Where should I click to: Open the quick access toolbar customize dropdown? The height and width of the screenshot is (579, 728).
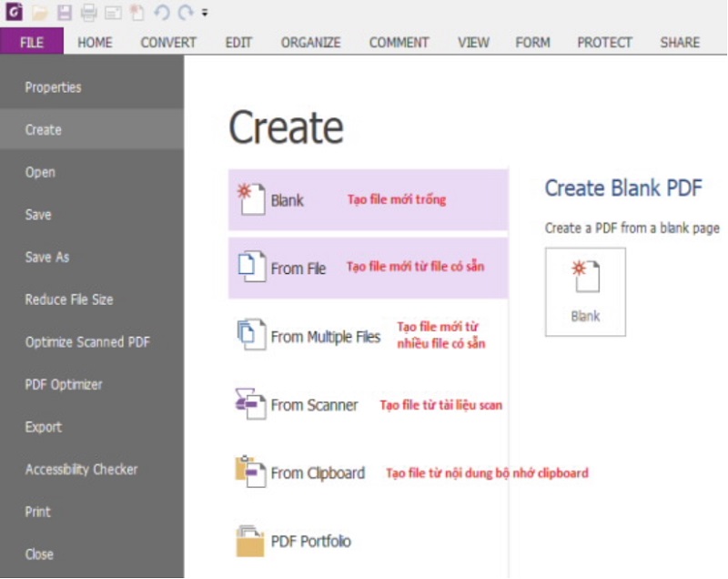point(205,14)
